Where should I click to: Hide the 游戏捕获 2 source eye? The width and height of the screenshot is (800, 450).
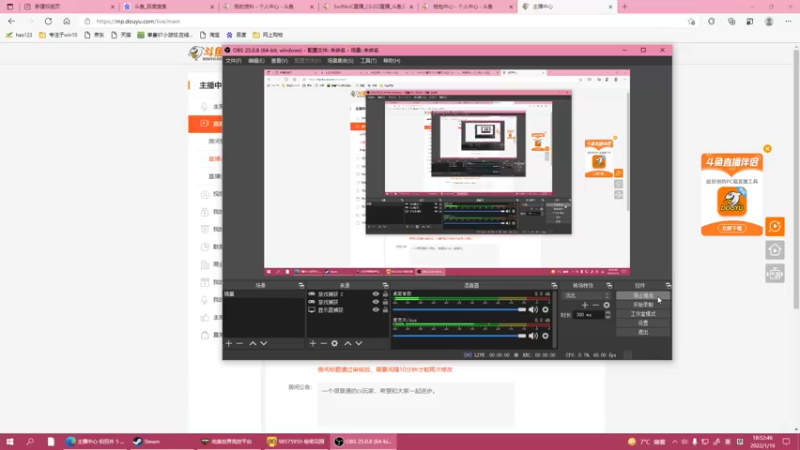[376, 294]
